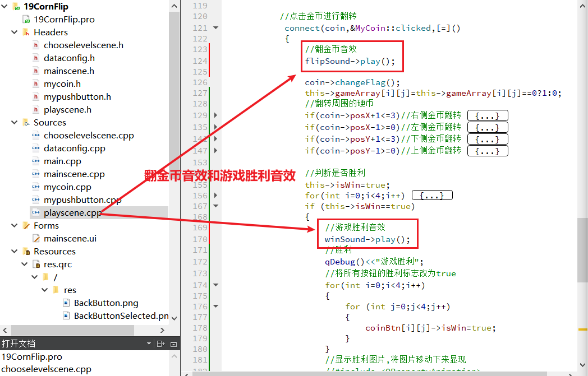Click the main.cpp file icon

(36, 161)
